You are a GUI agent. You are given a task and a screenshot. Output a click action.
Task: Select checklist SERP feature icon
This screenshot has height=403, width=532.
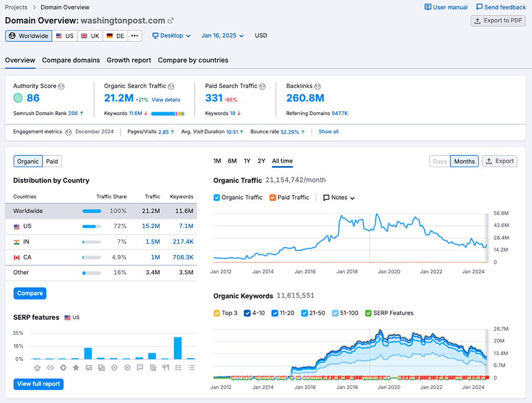click(x=178, y=368)
